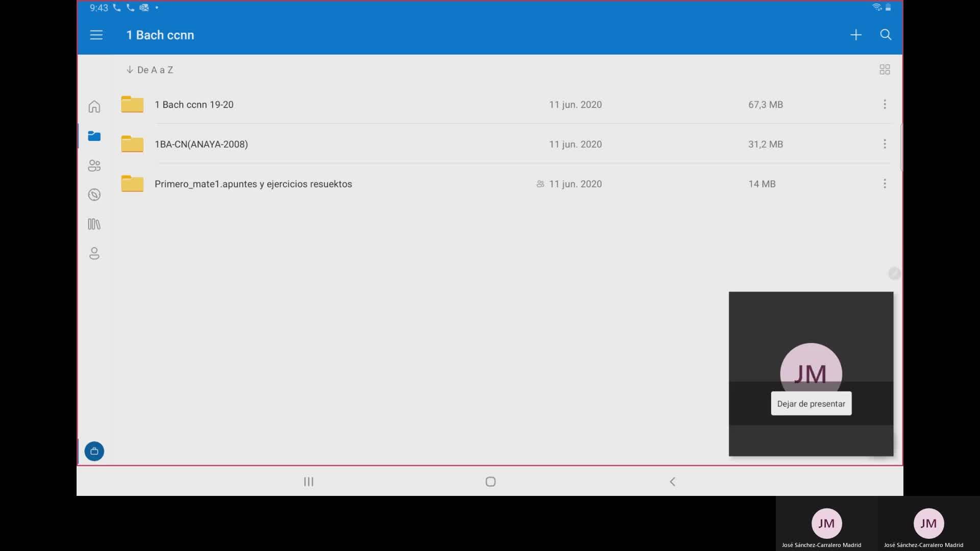This screenshot has width=980, height=551.
Task: Click the compass discover sidebar icon
Action: [x=94, y=195]
